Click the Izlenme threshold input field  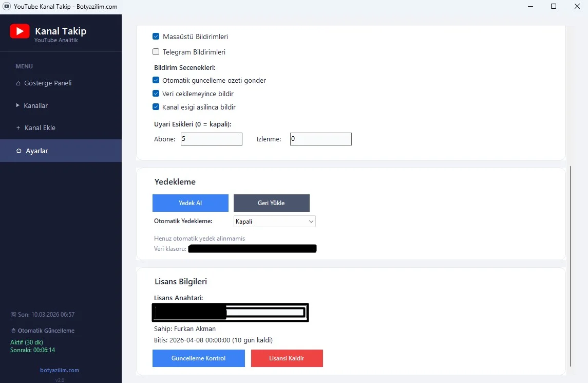[x=321, y=139]
